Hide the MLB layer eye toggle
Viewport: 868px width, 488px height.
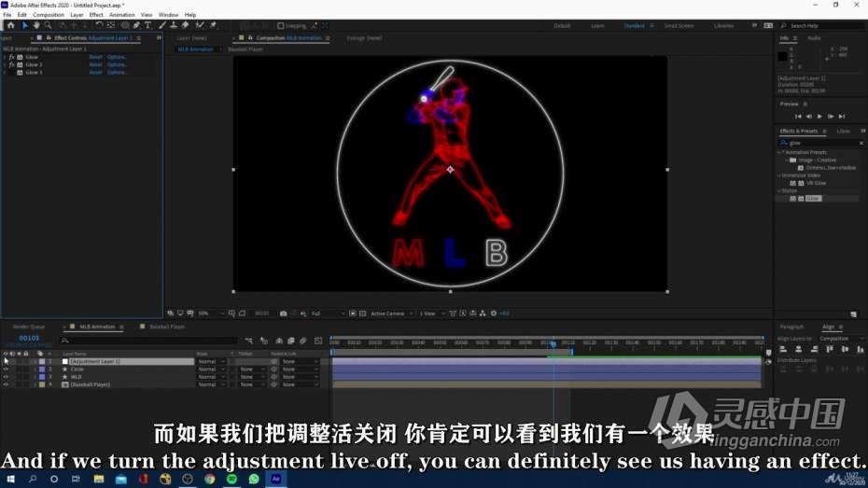(6, 377)
